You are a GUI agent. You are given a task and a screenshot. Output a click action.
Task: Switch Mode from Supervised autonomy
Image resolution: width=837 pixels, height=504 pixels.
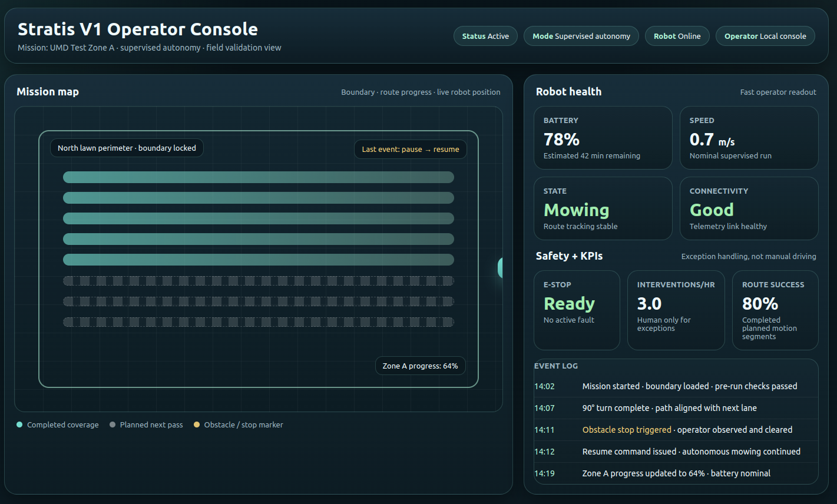(581, 36)
